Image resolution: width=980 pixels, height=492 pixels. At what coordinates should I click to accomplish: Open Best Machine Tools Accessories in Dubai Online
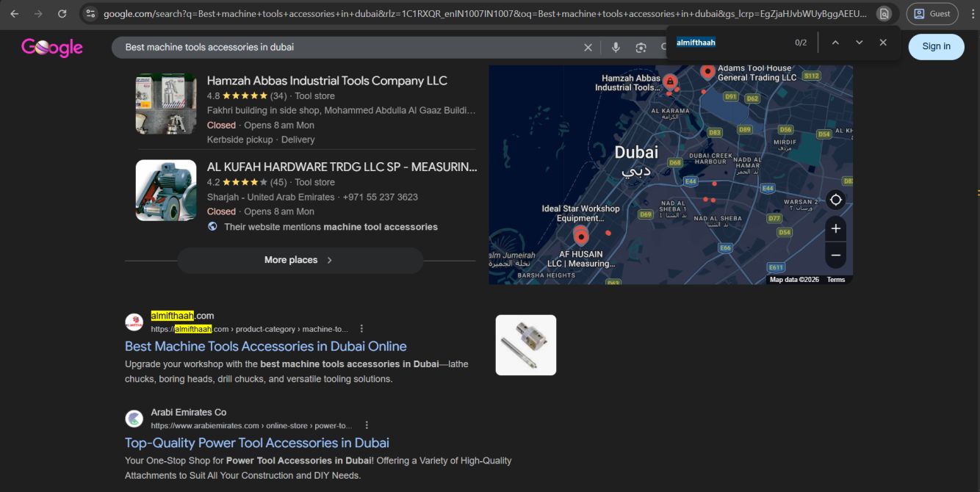coord(265,347)
